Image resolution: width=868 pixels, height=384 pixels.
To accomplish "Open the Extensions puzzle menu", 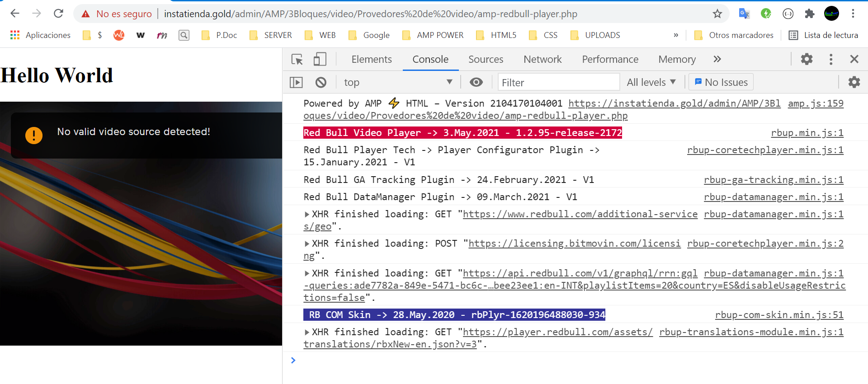I will (x=810, y=14).
